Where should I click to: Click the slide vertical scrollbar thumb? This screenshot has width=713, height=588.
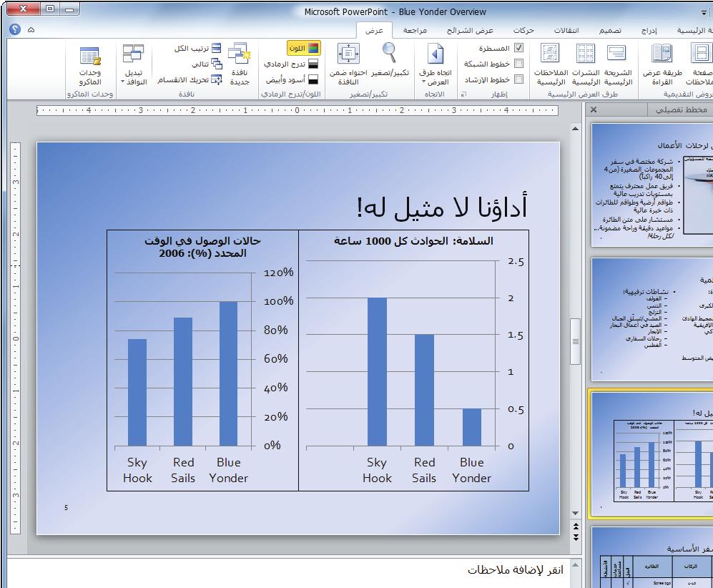coord(575,341)
